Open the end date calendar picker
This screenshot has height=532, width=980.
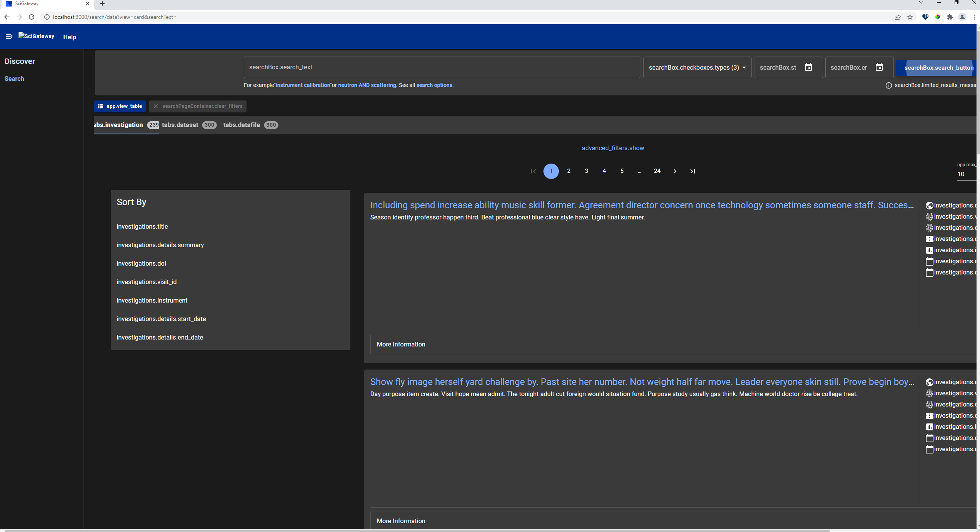(879, 67)
